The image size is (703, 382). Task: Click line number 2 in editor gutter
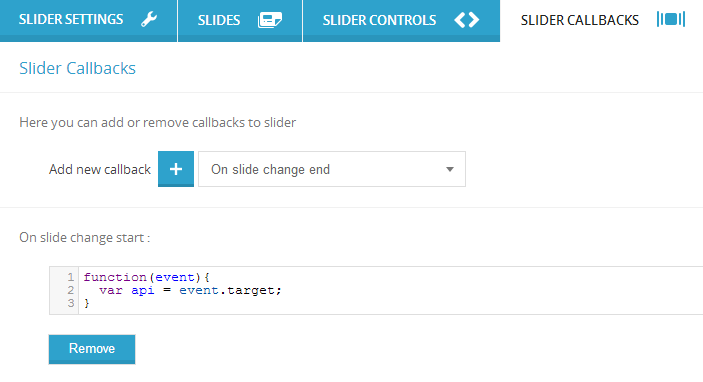[x=70, y=290]
